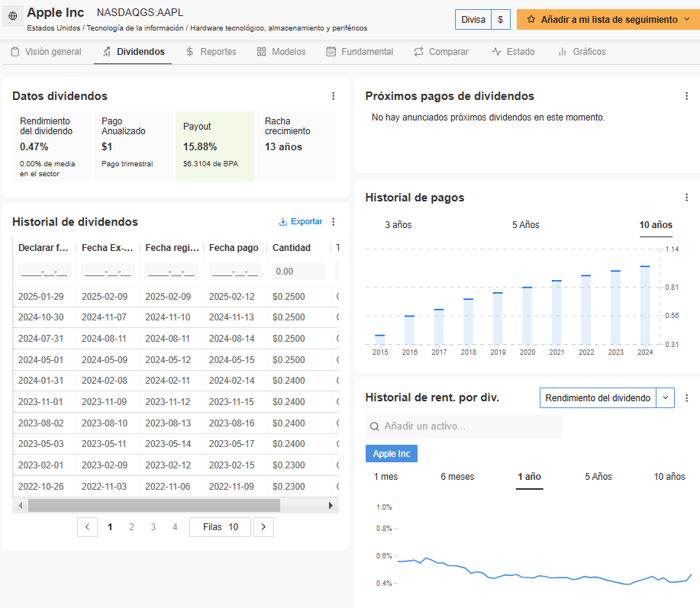
Task: Select the 5 Años payment history range
Action: (x=525, y=225)
